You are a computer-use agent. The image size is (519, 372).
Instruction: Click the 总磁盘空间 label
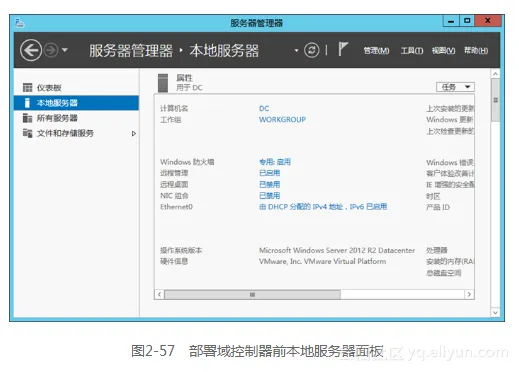[444, 273]
